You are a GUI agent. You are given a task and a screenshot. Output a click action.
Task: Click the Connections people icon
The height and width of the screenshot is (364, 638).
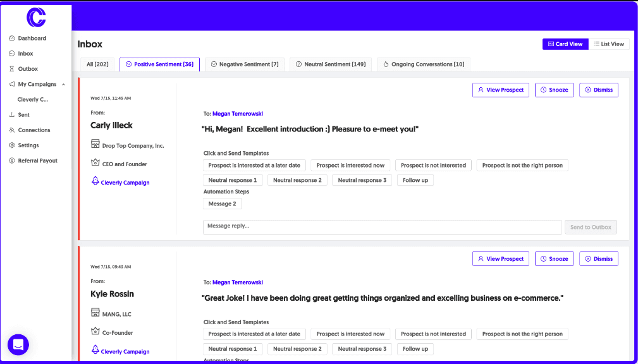(11, 130)
